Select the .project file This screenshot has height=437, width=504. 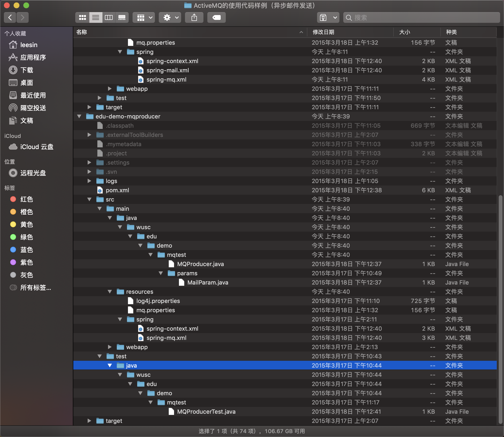[x=285, y=153]
